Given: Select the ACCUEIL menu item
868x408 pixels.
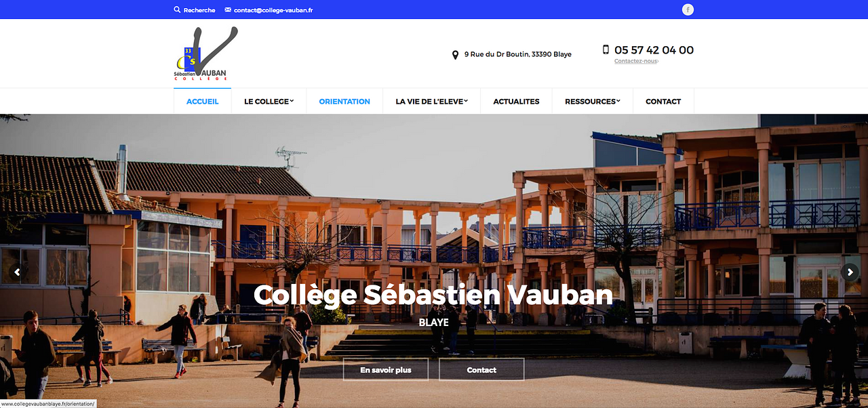Looking at the screenshot, I should [202, 102].
